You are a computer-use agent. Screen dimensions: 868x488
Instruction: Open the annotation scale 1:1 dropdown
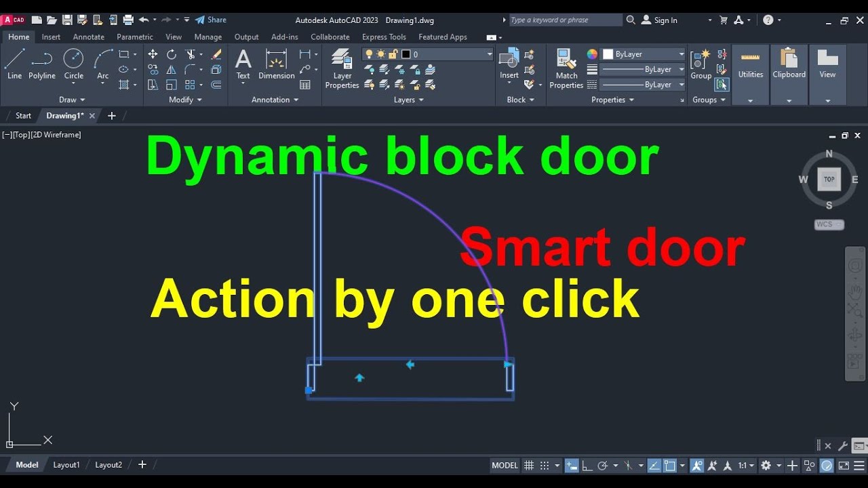coord(746,466)
